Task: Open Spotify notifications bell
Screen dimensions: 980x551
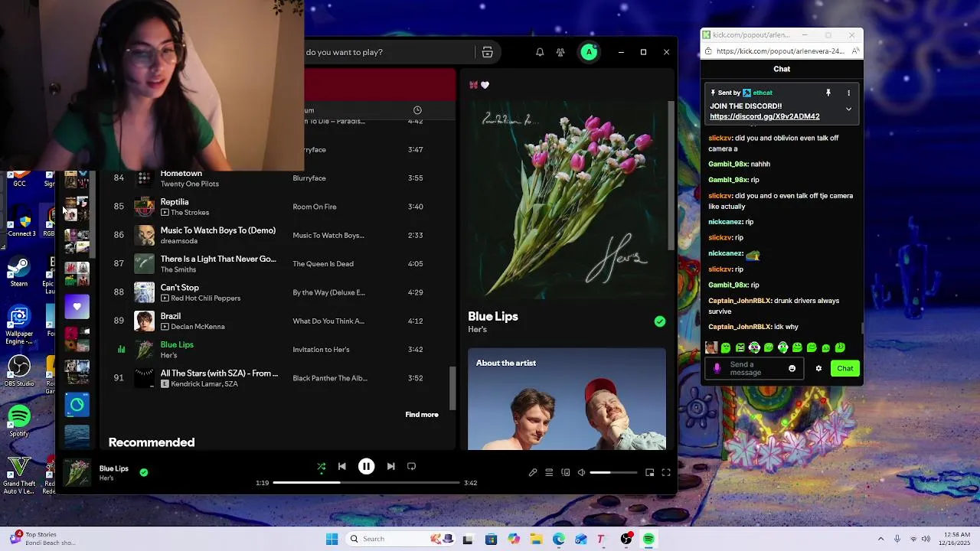Action: [x=540, y=52]
